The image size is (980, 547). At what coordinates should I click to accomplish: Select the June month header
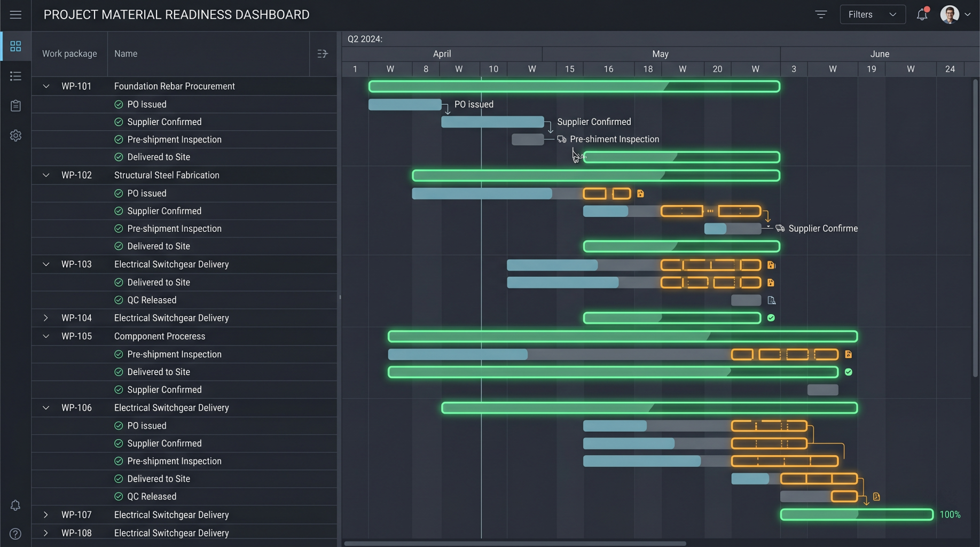(880, 54)
